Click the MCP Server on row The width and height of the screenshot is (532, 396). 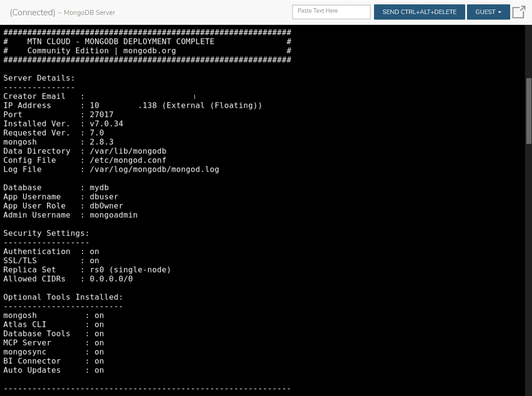pos(54,343)
